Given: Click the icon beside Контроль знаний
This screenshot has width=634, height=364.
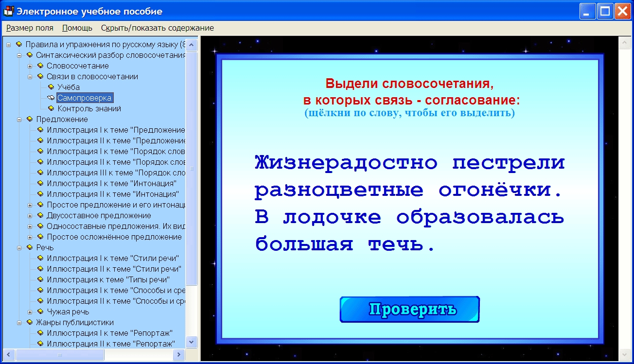Looking at the screenshot, I should coord(51,108).
